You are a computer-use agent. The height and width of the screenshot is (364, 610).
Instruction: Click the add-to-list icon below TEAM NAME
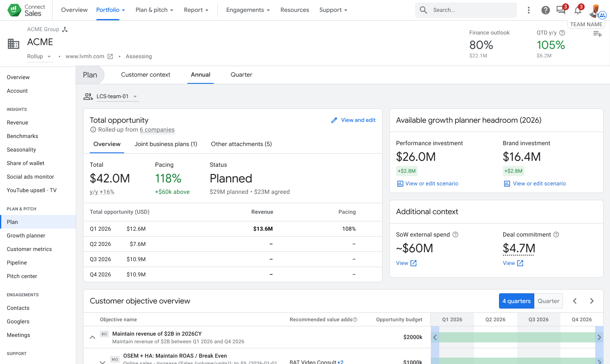click(597, 34)
